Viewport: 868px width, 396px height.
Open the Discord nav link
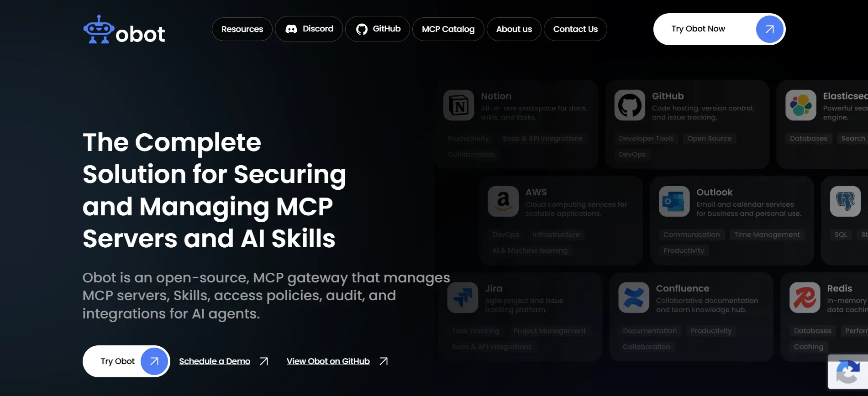point(309,29)
